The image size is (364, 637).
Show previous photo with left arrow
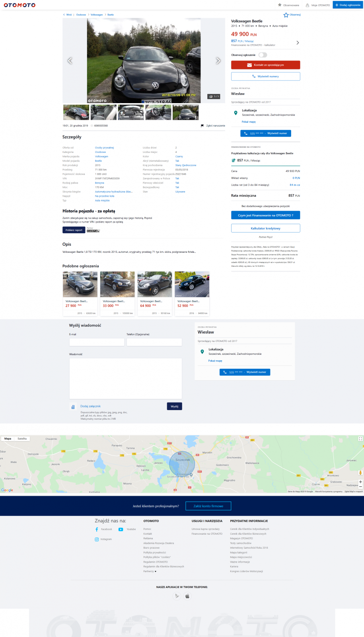point(70,61)
